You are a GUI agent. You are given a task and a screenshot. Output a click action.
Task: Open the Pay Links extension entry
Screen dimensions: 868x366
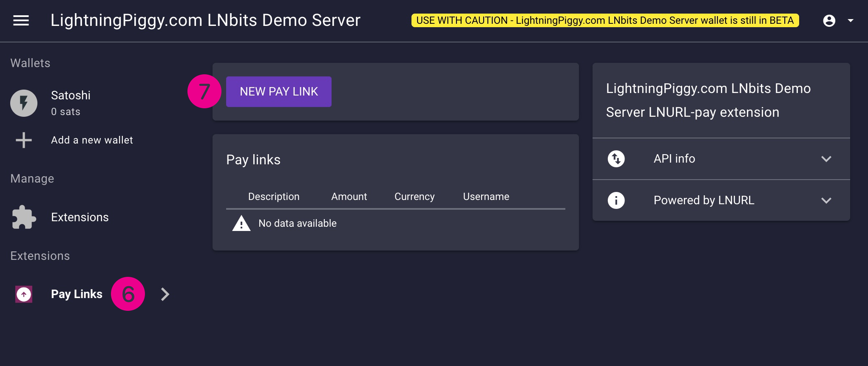pyautogui.click(x=77, y=294)
